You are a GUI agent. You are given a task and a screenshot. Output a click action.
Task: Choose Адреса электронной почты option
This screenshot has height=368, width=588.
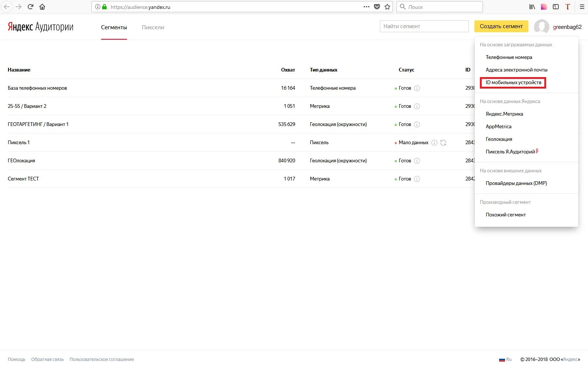tap(517, 70)
